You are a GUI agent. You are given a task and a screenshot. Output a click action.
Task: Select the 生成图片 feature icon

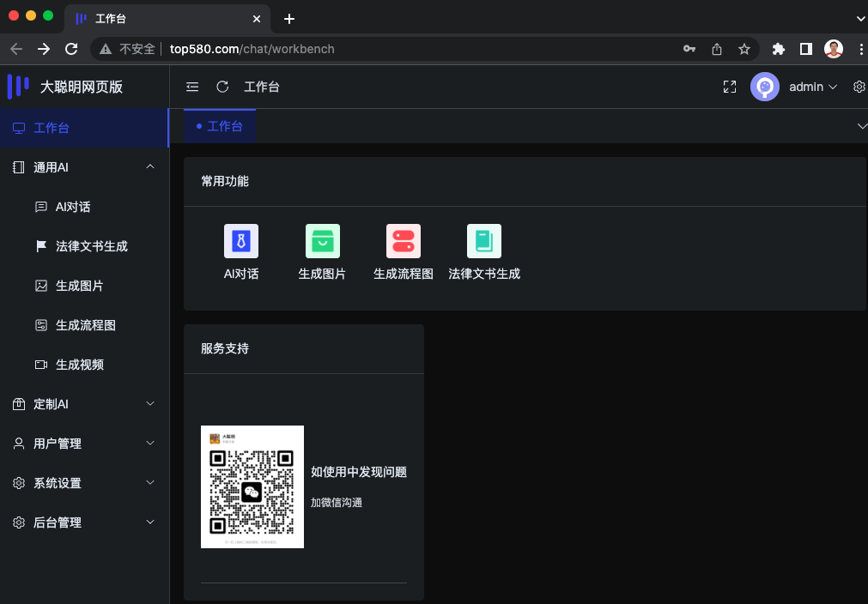tap(322, 241)
